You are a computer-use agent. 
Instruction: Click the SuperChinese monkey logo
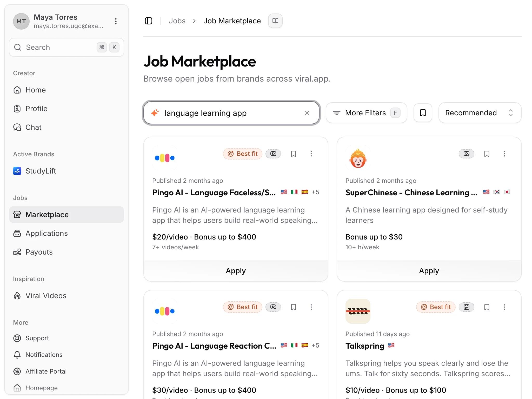[x=358, y=158]
